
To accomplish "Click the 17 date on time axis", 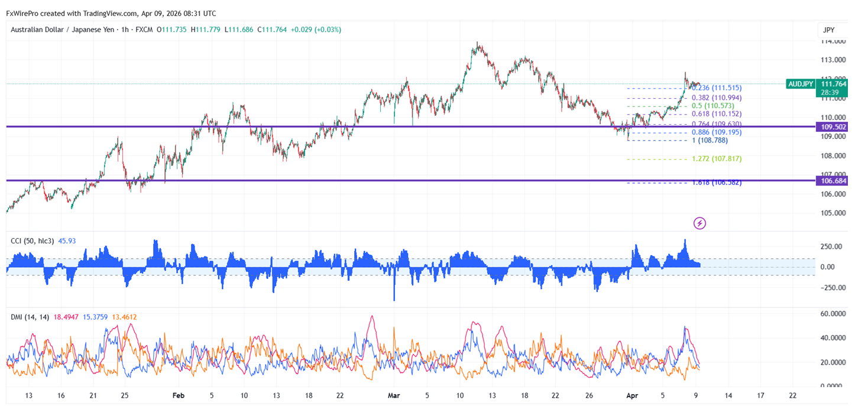I will [x=761, y=395].
